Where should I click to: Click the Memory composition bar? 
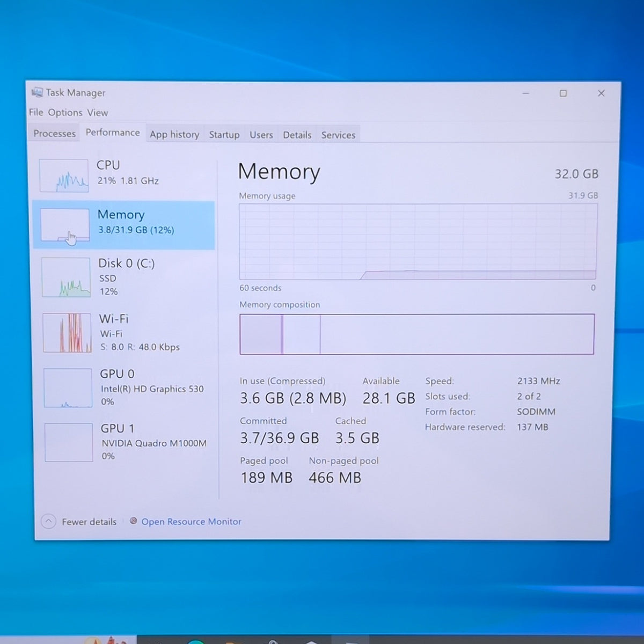[x=417, y=334]
